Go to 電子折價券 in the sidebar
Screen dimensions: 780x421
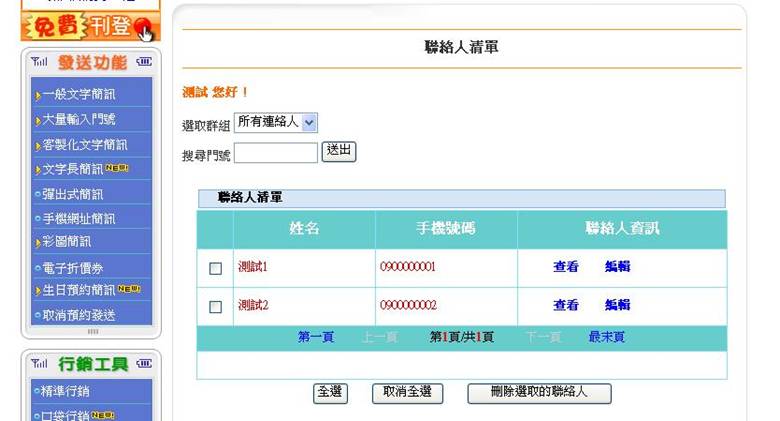(x=72, y=266)
